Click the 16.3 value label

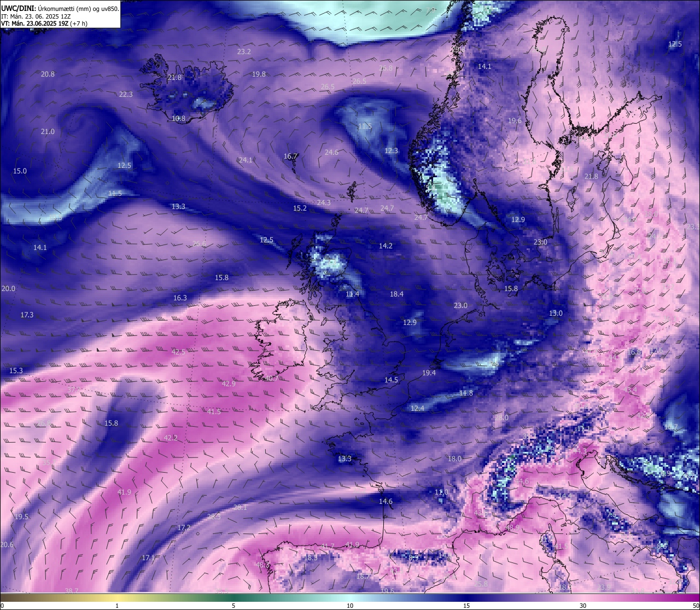pos(180,298)
